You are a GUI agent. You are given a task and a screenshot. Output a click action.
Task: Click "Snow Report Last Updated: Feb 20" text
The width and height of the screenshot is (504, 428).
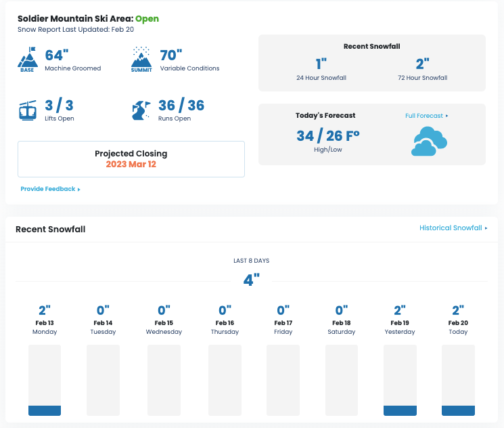tap(76, 29)
